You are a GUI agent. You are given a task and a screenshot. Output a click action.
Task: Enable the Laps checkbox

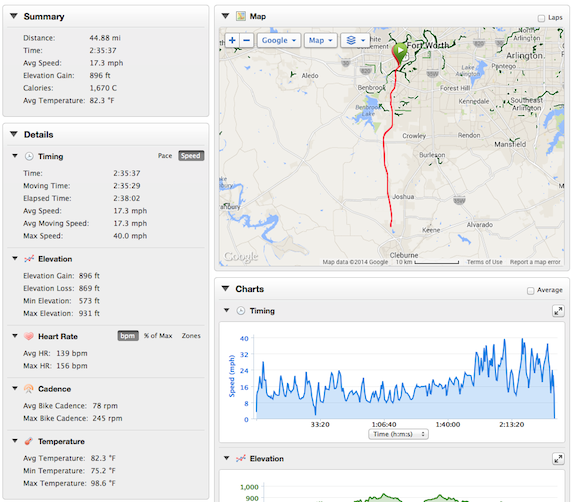coord(541,18)
